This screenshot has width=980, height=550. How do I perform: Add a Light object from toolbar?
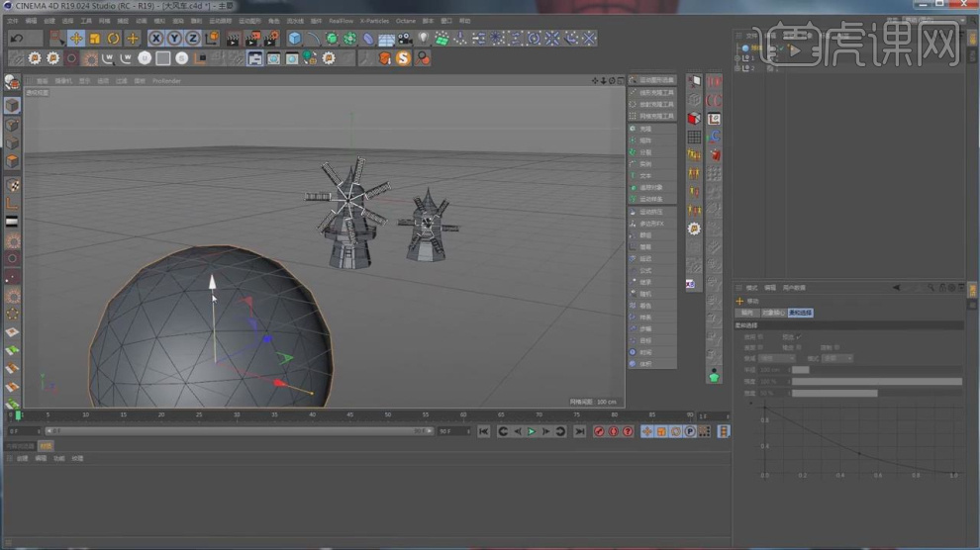pyautogui.click(x=424, y=39)
